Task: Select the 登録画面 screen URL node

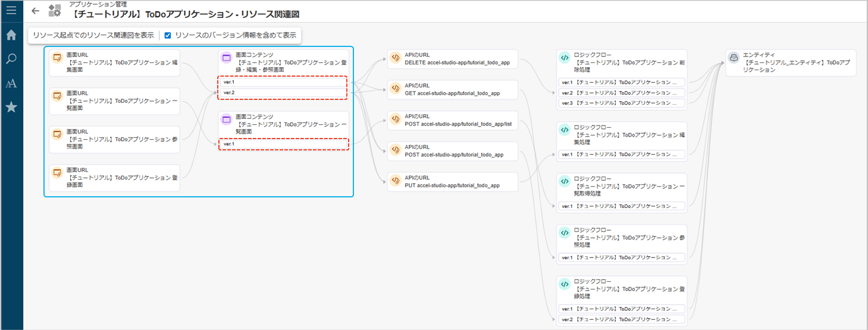Action: (x=114, y=177)
